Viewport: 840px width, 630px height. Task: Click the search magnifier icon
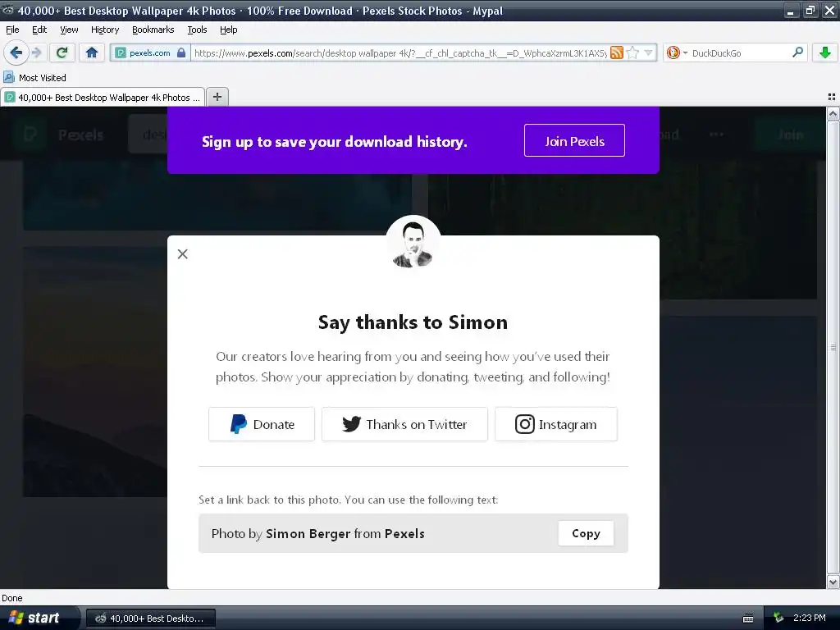point(797,52)
